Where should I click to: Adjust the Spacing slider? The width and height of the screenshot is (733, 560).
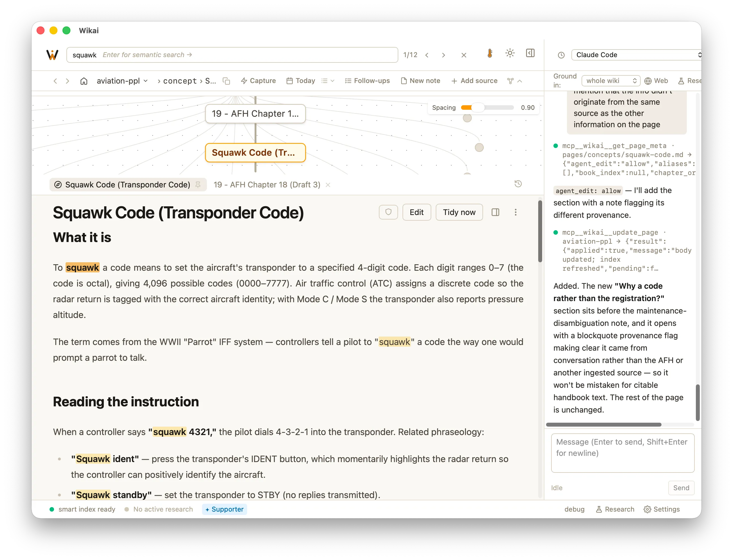pyautogui.click(x=487, y=108)
